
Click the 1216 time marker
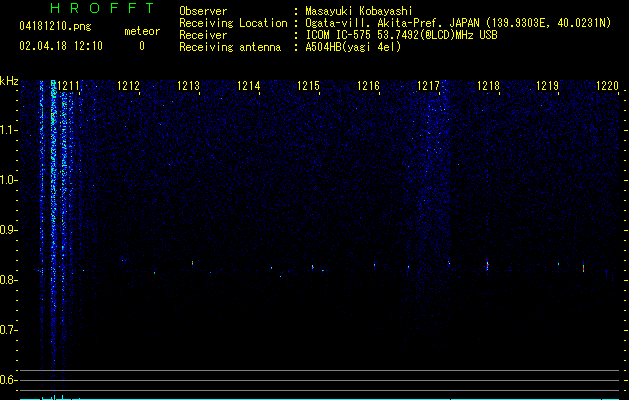[368, 86]
